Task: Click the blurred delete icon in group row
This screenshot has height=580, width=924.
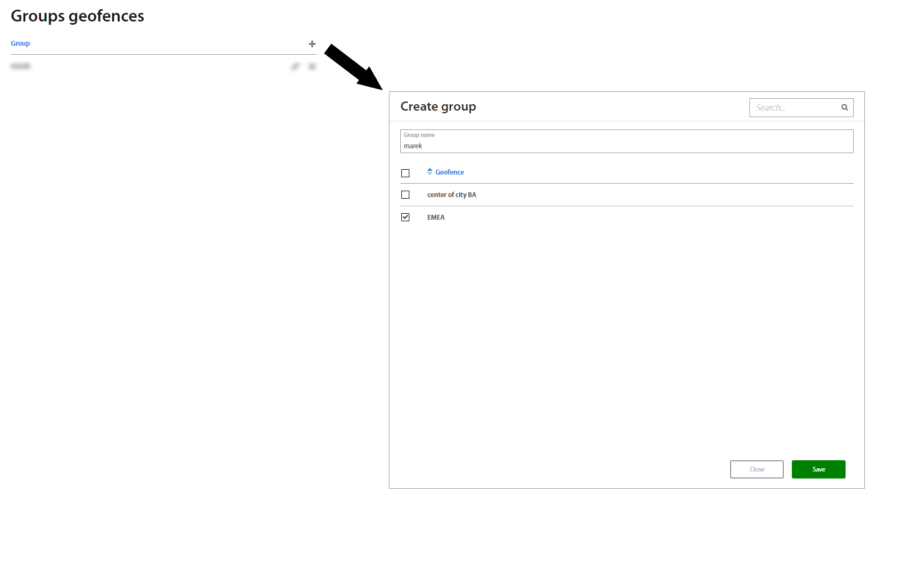Action: click(x=312, y=67)
